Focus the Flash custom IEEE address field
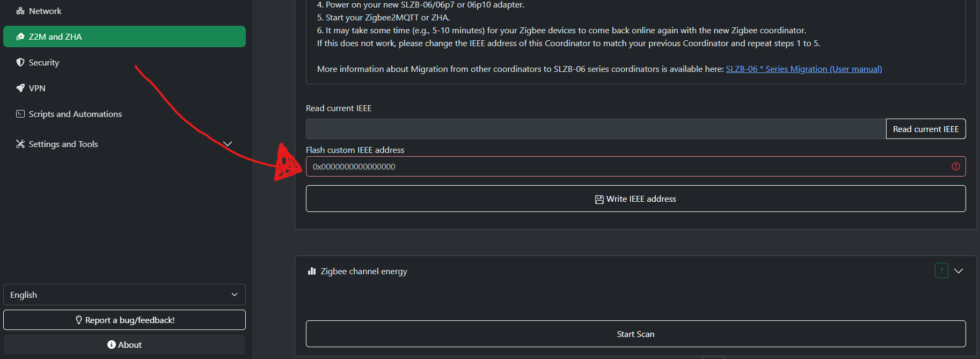Viewport: 980px width, 359px height. tap(636, 166)
